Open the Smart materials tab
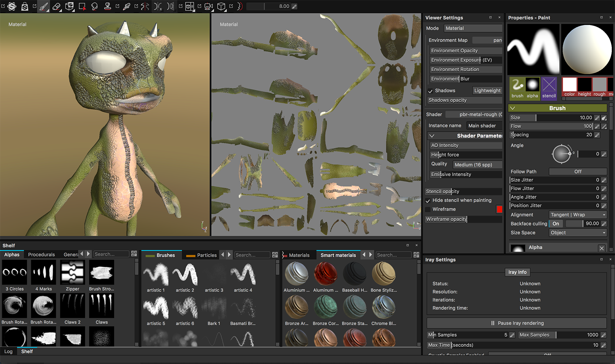Viewport: 615px width, 364px height. pos(338,255)
